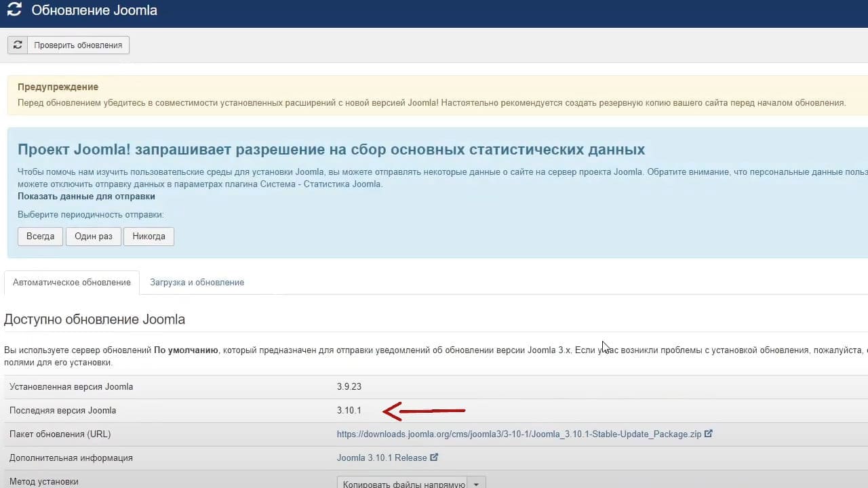Switch to the Автоматическое обновление tab
The image size is (868, 488).
72,283
